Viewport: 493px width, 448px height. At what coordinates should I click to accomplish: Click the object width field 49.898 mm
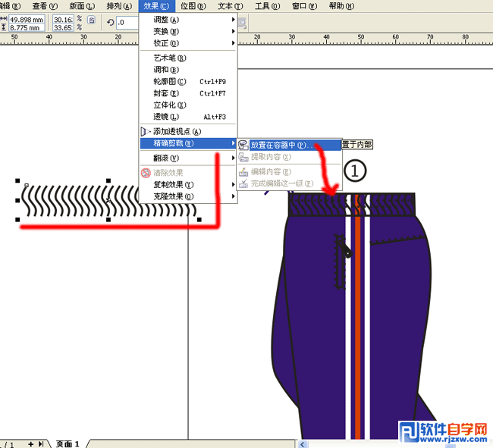[x=27, y=20]
